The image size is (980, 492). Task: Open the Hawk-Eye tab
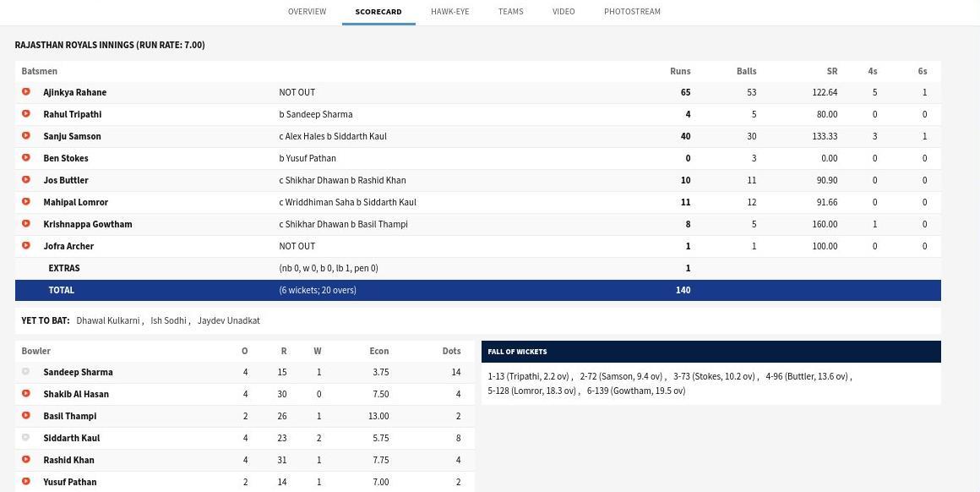[450, 11]
